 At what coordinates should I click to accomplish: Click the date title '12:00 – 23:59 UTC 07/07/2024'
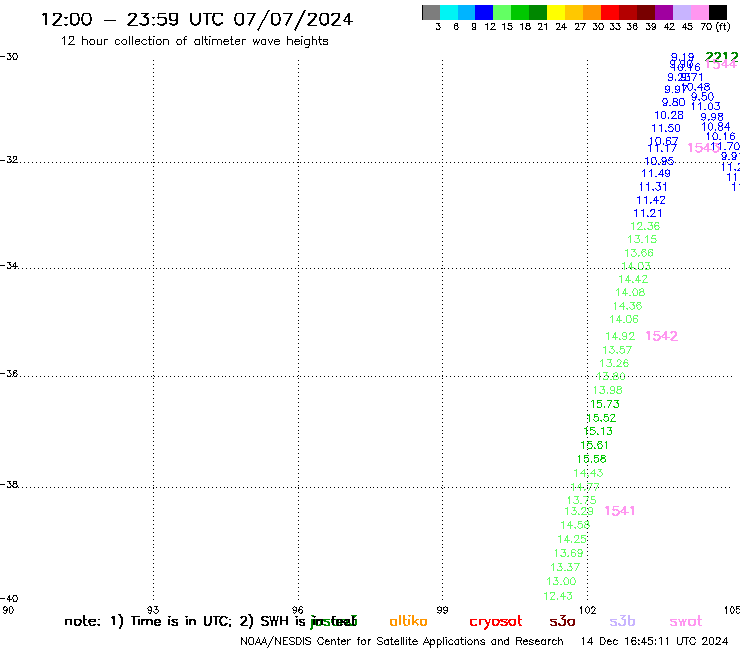[x=197, y=19]
